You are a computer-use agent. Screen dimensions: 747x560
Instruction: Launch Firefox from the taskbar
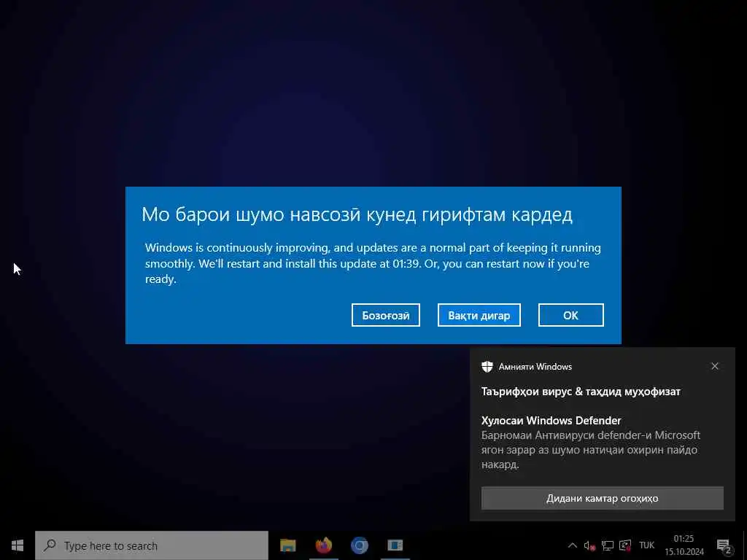pyautogui.click(x=323, y=545)
